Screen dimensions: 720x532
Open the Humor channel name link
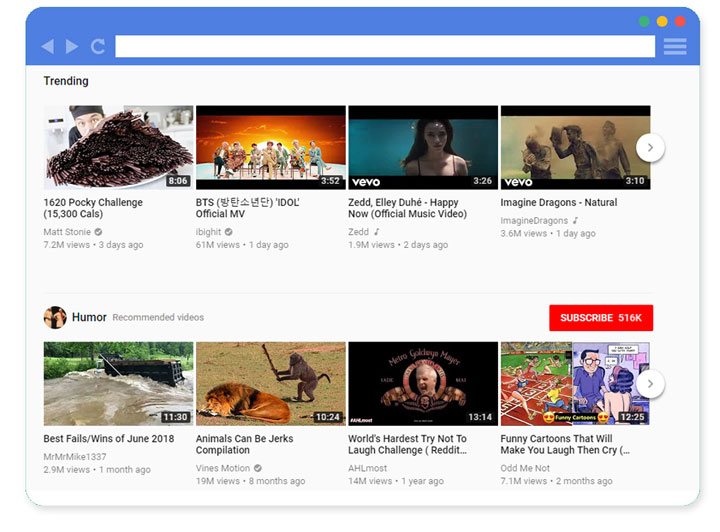[x=89, y=317]
